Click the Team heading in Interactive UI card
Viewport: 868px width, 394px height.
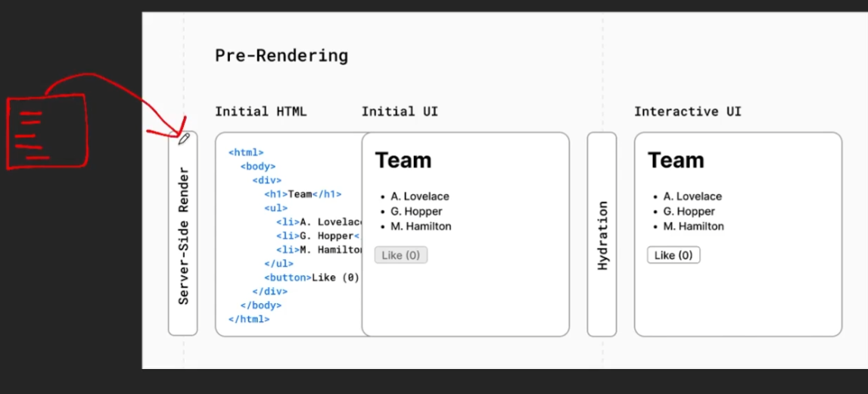676,160
